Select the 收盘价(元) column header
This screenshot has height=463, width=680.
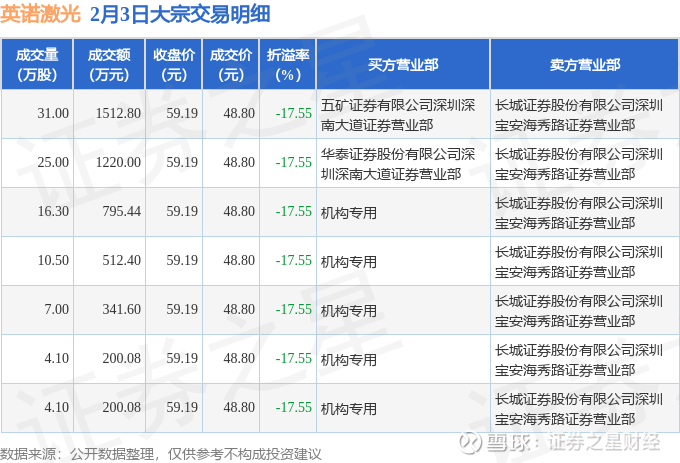(x=173, y=64)
